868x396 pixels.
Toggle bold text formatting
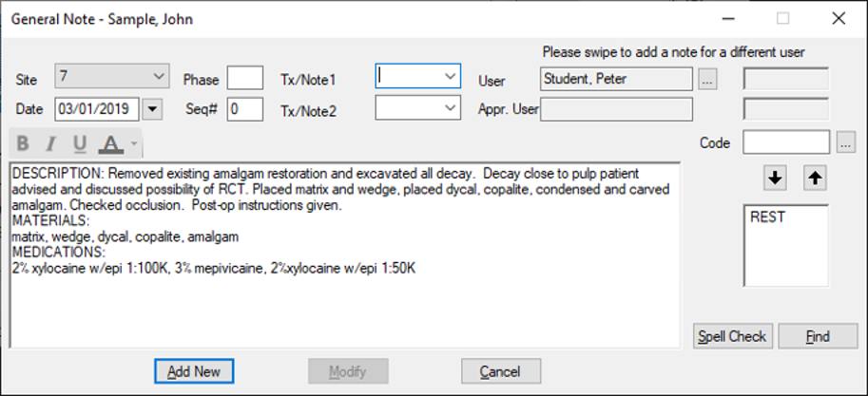pyautogui.click(x=23, y=144)
